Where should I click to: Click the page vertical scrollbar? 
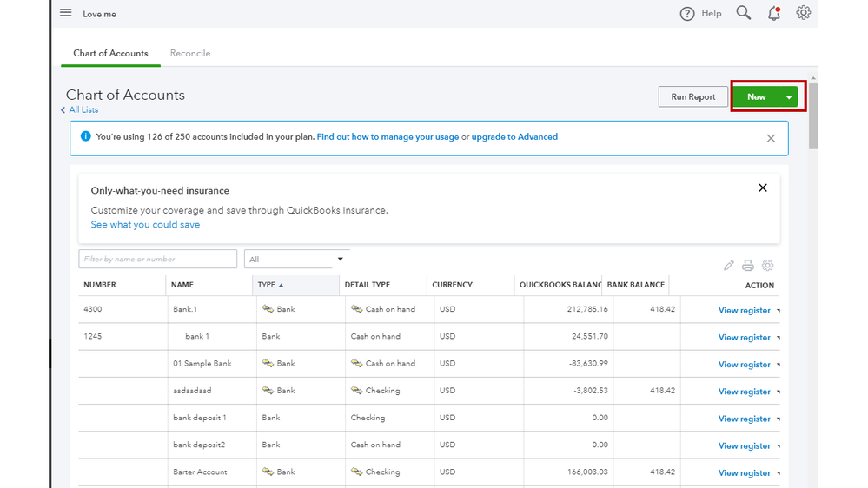pos(813,117)
